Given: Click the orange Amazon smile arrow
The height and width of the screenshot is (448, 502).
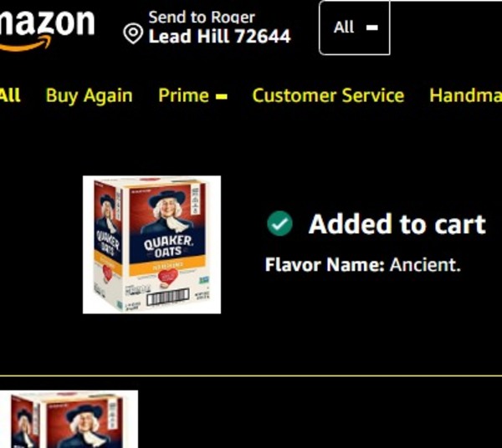Looking at the screenshot, I should click(x=26, y=43).
